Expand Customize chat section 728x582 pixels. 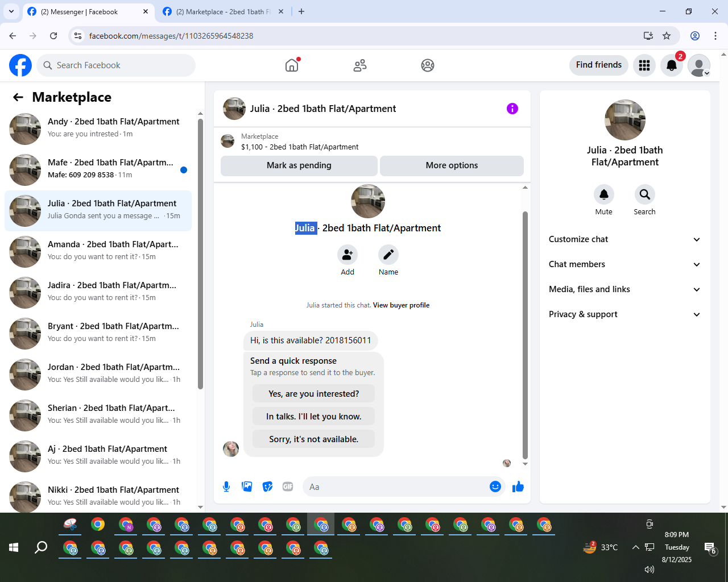point(624,239)
